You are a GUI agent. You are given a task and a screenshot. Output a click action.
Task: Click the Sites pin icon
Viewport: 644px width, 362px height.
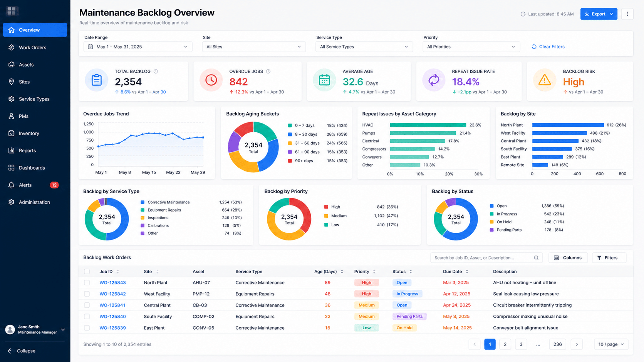pyautogui.click(x=12, y=82)
